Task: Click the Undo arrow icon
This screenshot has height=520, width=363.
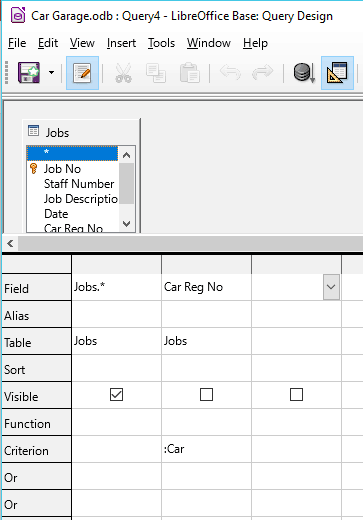Action: 230,72
